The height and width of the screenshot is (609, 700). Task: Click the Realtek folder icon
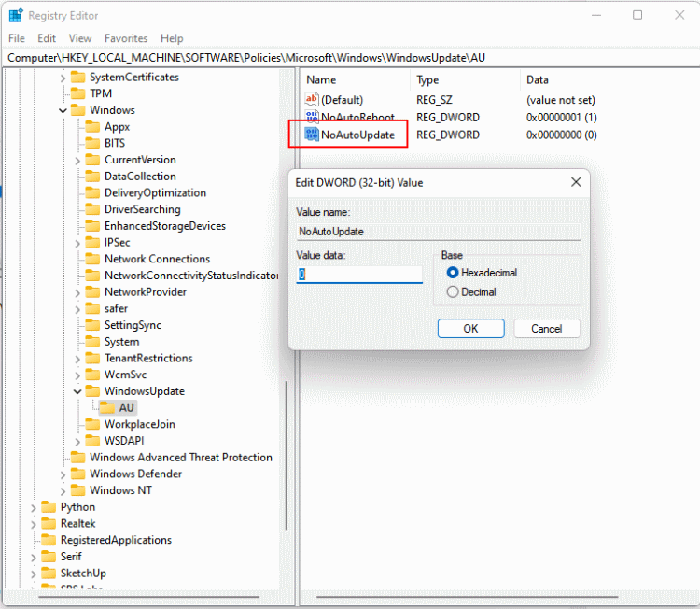(49, 523)
